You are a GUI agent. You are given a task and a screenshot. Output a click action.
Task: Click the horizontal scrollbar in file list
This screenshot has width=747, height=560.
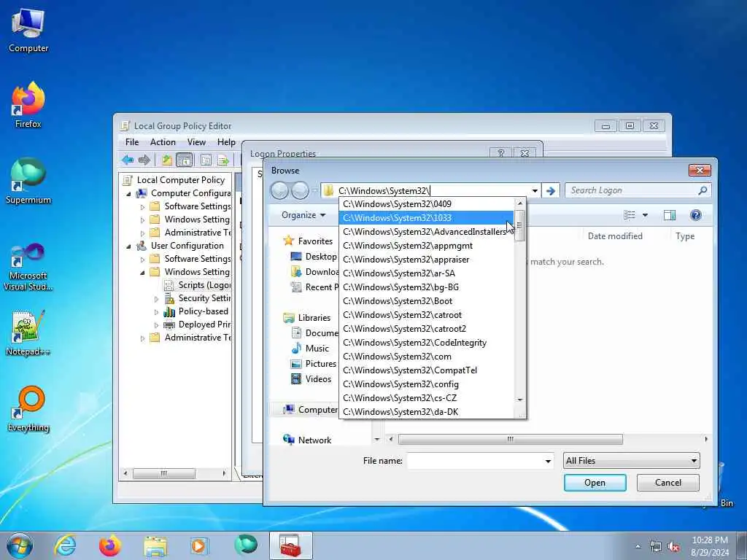pyautogui.click(x=510, y=439)
